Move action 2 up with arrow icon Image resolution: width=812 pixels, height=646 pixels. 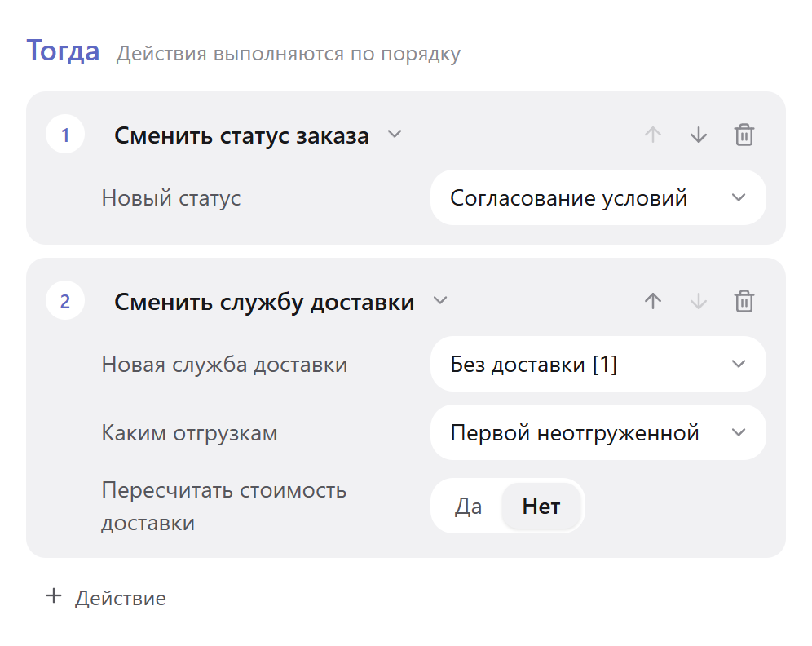pyautogui.click(x=652, y=301)
